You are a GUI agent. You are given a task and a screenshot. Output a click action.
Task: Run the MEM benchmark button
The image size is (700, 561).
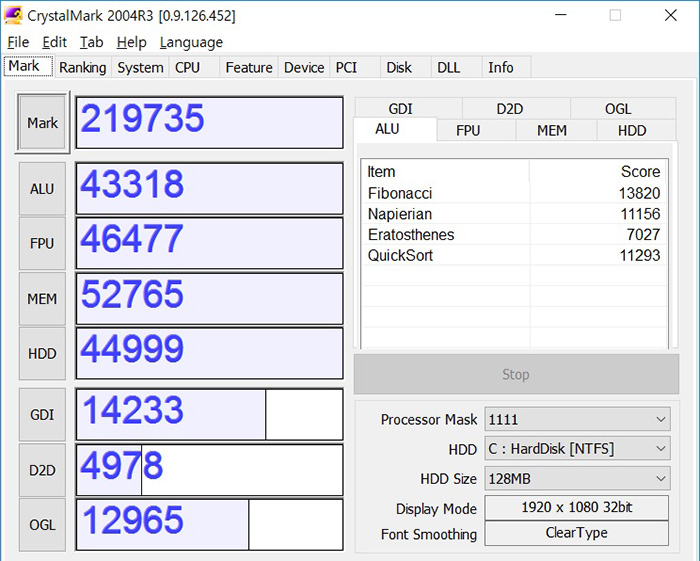(x=42, y=299)
